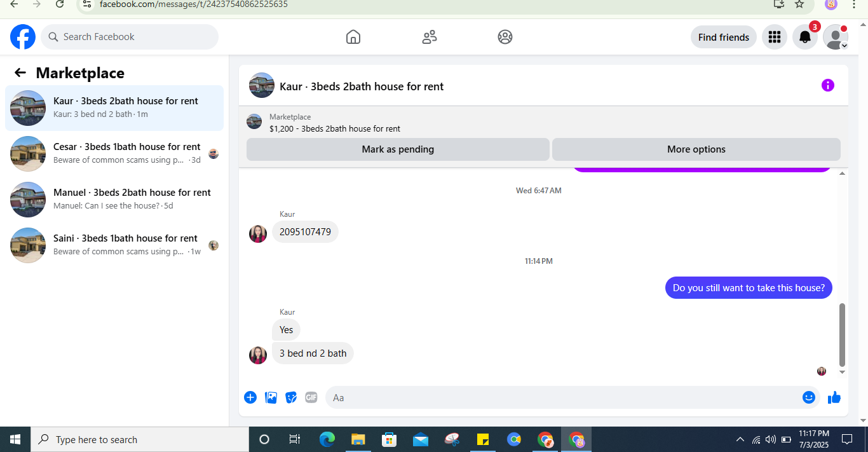Launch Microsoft Edge from the taskbar
868x452 pixels.
[327, 439]
